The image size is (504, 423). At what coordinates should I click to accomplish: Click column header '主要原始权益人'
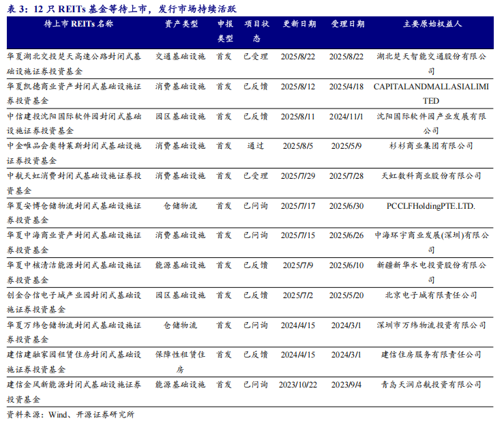coord(432,24)
